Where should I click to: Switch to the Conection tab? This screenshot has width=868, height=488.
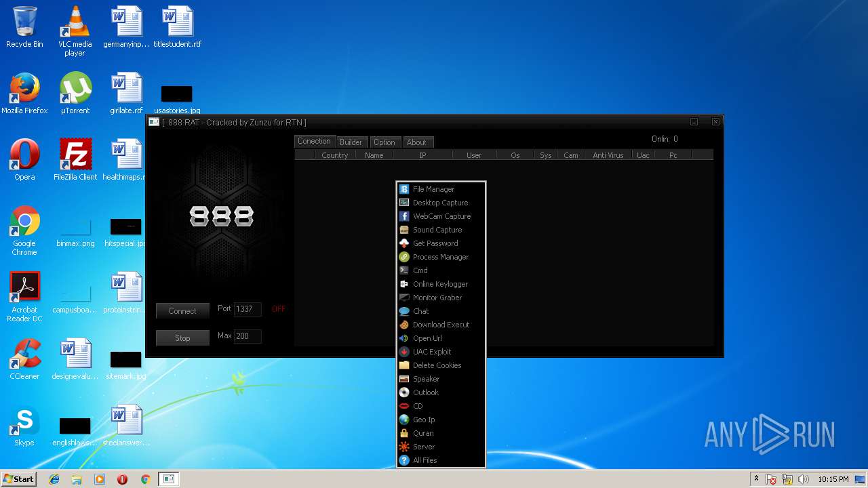click(x=315, y=141)
